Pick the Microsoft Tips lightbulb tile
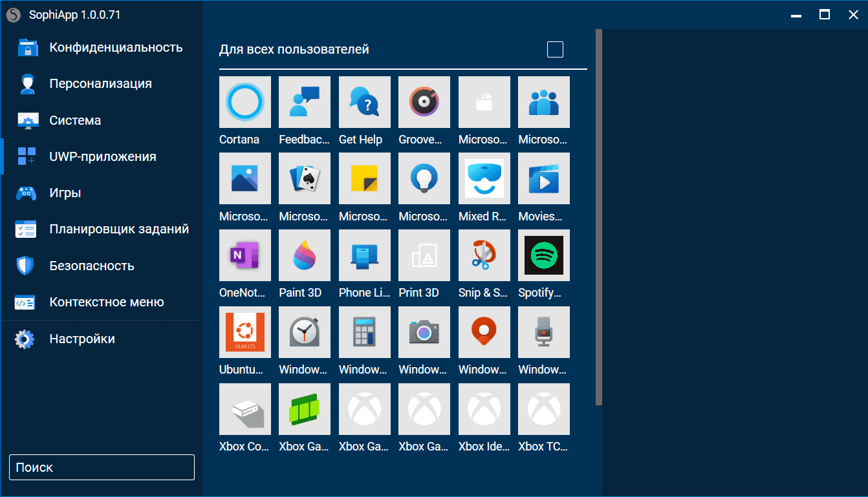868x497 pixels. 424,178
